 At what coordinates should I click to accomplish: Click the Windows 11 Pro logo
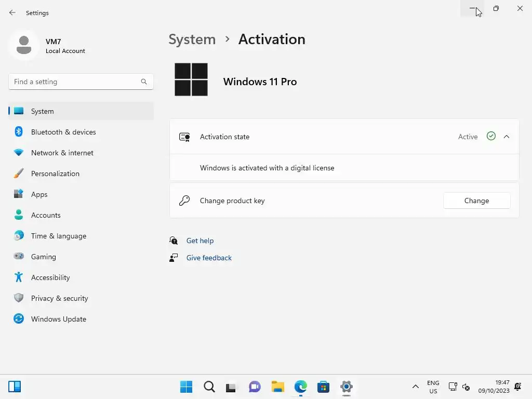coord(191,79)
